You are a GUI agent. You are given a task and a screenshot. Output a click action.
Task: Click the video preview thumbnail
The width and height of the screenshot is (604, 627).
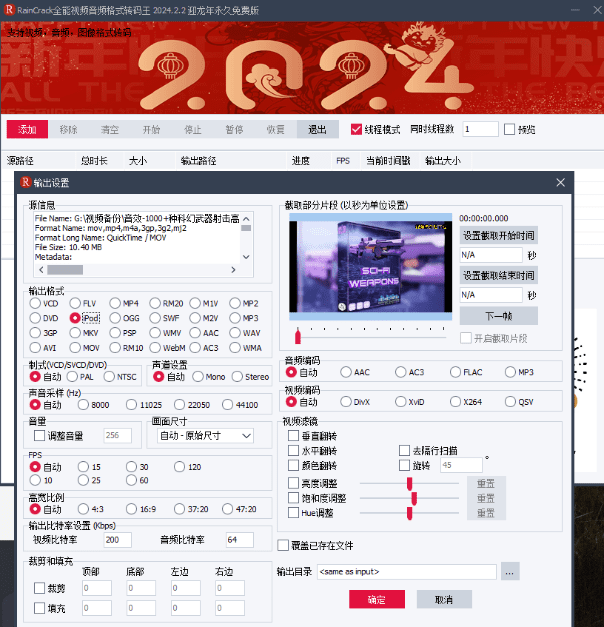pos(370,266)
